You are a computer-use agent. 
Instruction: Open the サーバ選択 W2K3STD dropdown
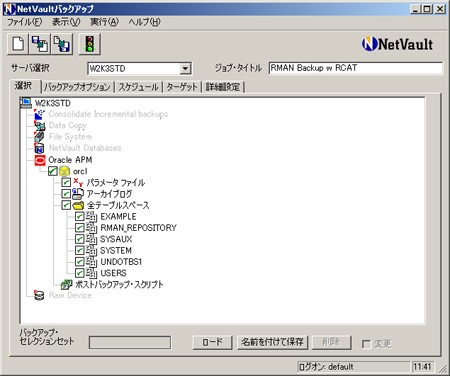point(185,69)
